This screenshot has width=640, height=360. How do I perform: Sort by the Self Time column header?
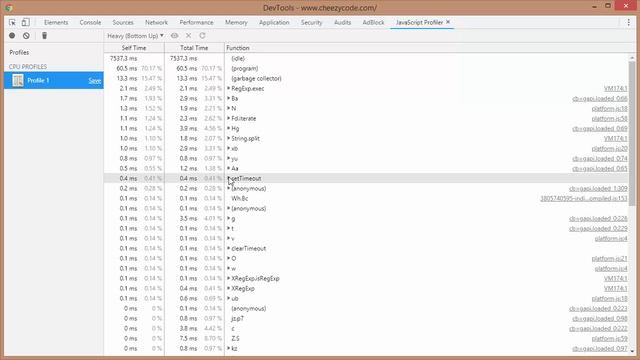[134, 48]
